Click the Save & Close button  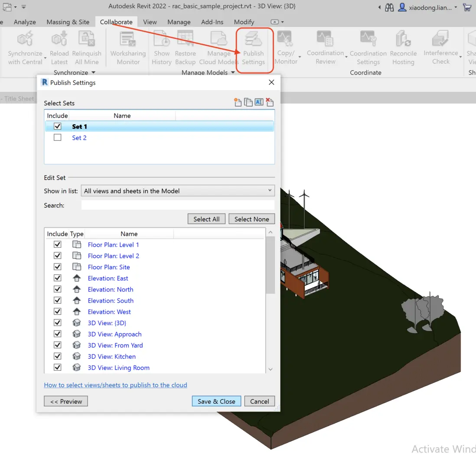216,401
